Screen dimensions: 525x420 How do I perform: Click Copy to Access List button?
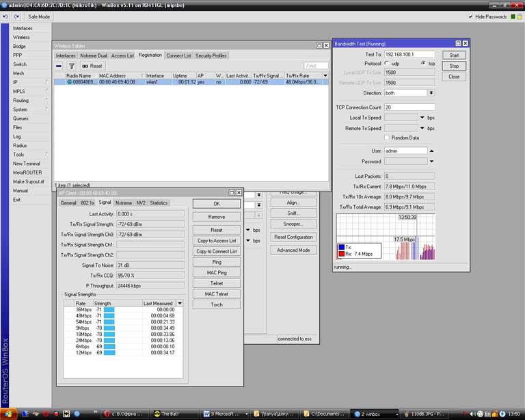coord(217,241)
